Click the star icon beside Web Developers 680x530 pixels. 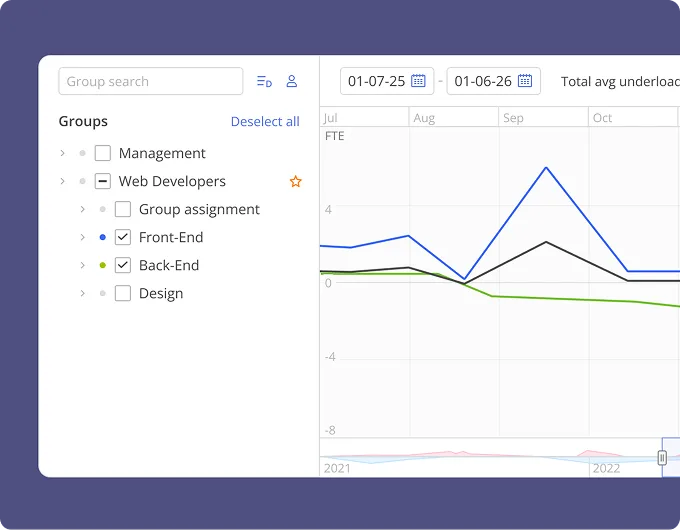pyautogui.click(x=295, y=182)
